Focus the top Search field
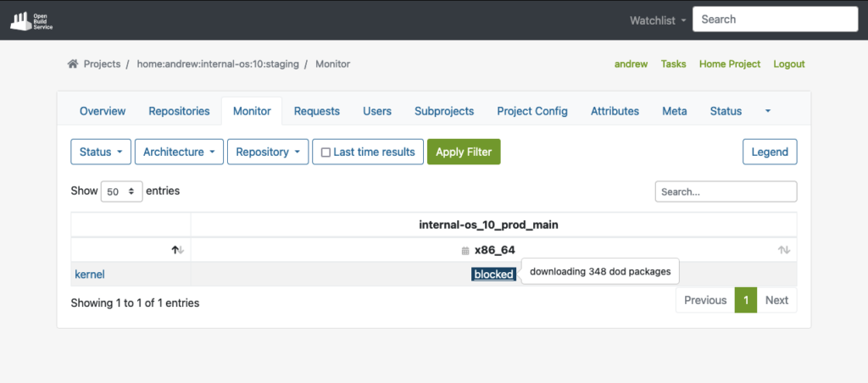 [x=770, y=19]
